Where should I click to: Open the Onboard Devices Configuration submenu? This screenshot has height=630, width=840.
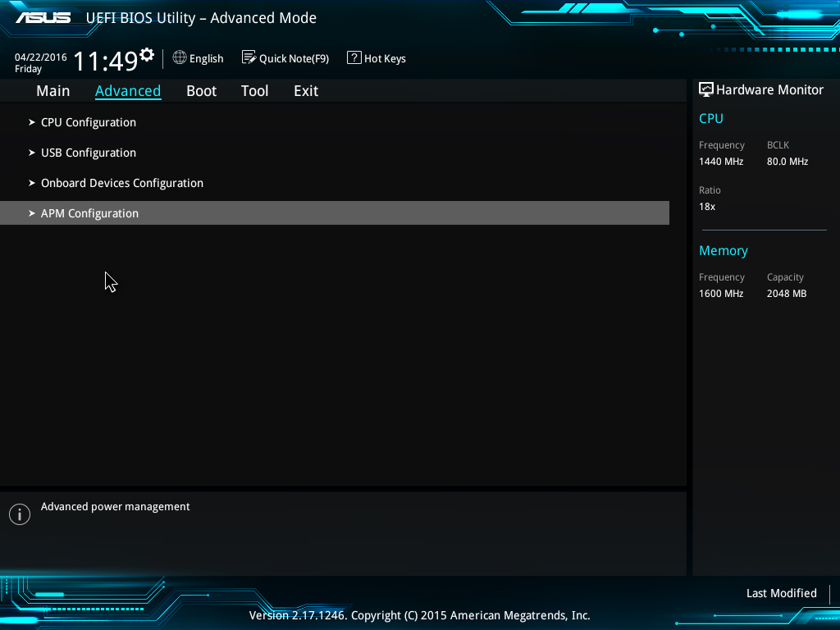click(122, 183)
